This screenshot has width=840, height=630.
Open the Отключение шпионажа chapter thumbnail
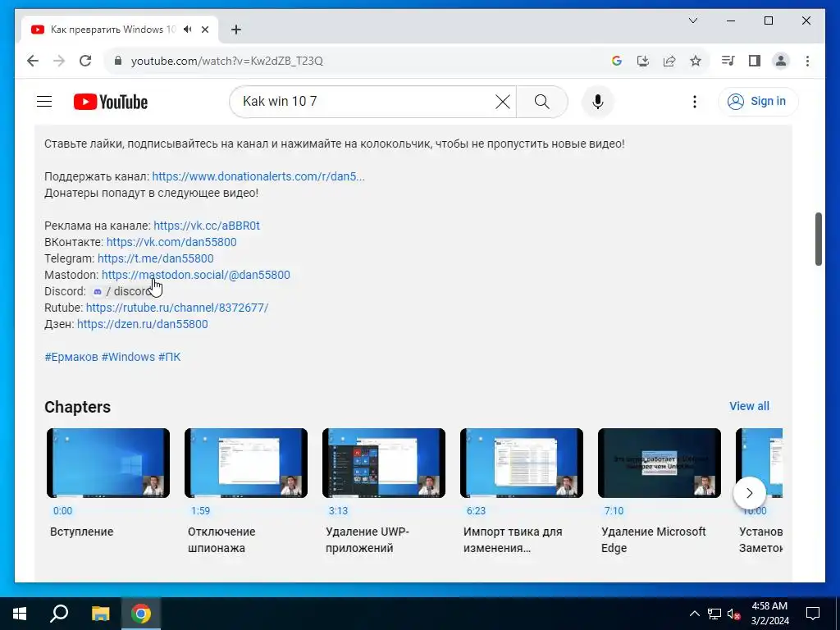tap(246, 463)
